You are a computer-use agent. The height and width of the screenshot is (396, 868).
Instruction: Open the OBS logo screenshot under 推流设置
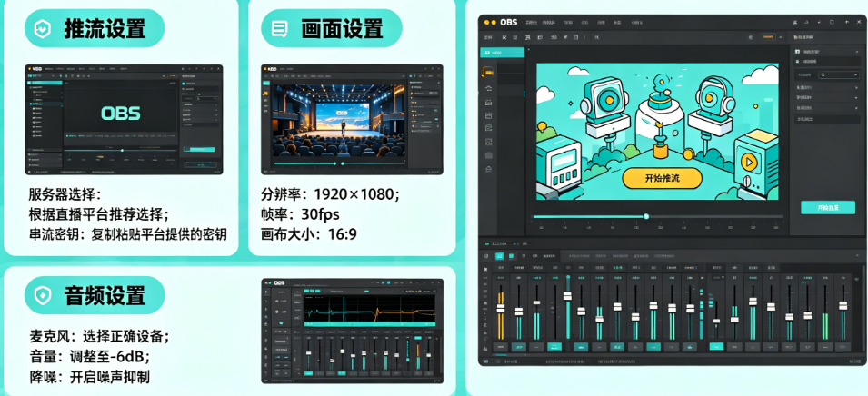pyautogui.click(x=124, y=120)
